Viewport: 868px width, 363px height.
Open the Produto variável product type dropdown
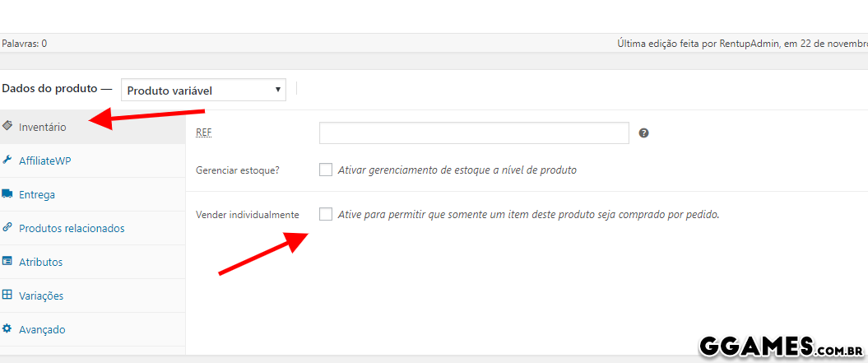pyautogui.click(x=203, y=90)
